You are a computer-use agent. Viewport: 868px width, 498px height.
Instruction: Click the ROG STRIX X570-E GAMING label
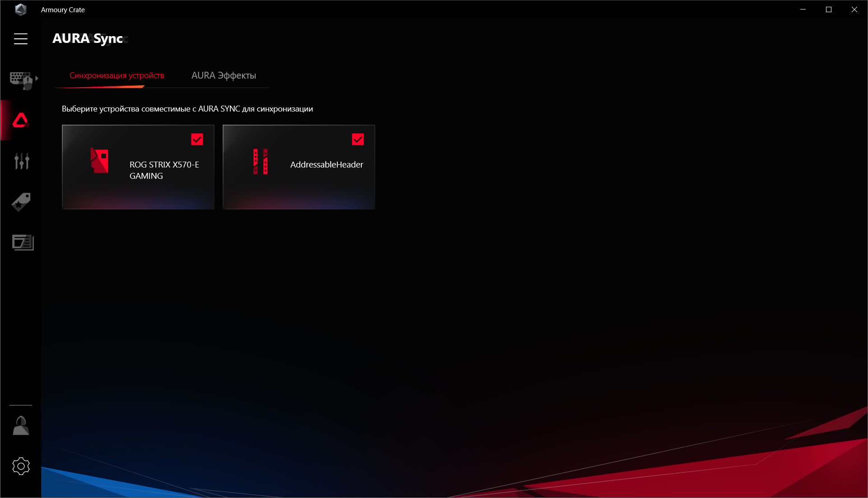click(164, 170)
